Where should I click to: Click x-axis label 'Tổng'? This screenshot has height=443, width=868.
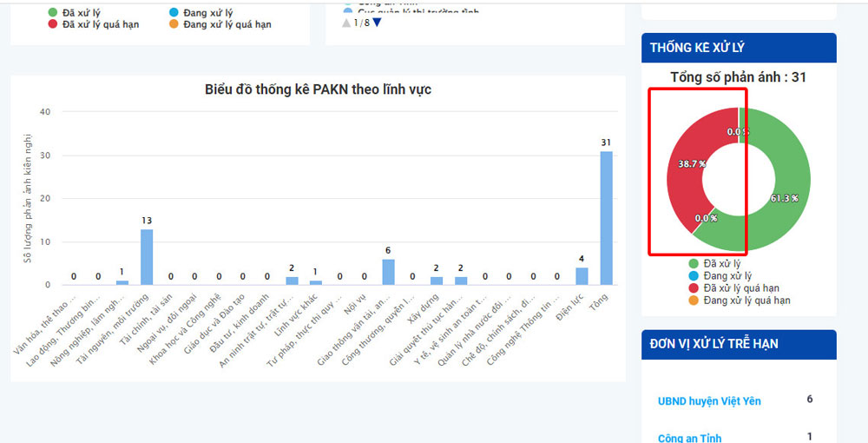tap(598, 301)
